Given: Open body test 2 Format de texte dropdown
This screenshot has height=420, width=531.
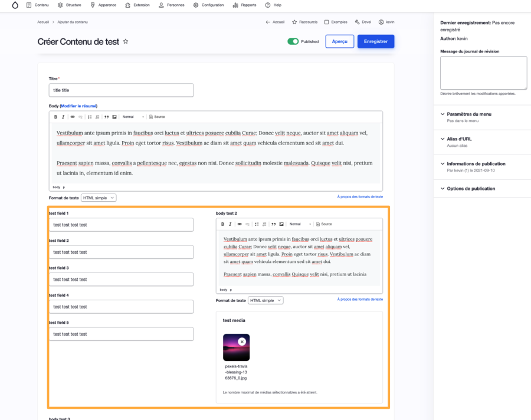Looking at the screenshot, I should pyautogui.click(x=265, y=300).
